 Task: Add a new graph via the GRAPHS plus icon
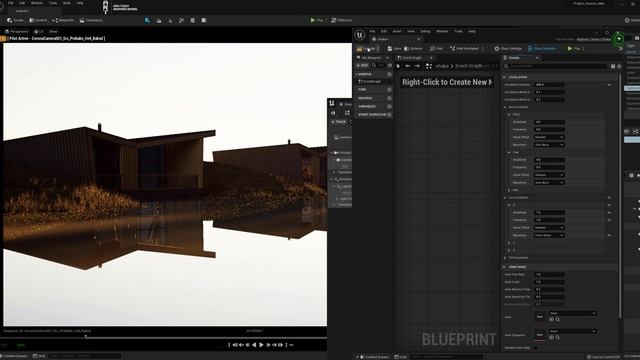pos(389,74)
